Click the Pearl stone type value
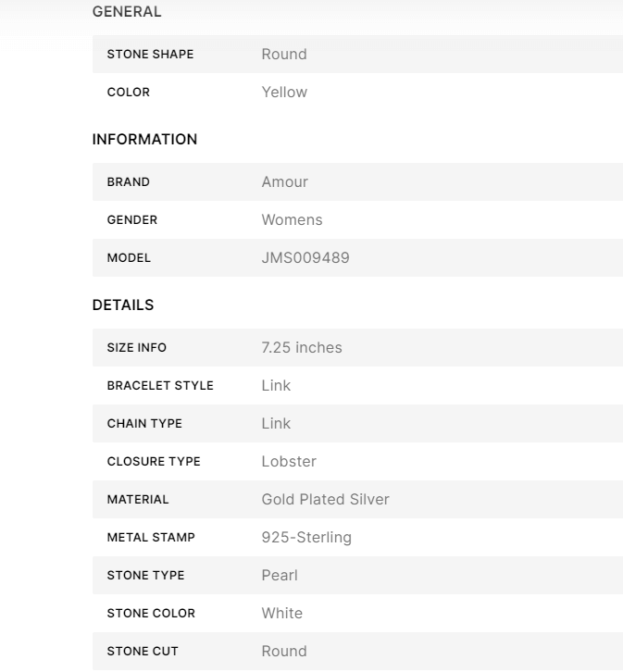This screenshot has width=623, height=672. (280, 576)
